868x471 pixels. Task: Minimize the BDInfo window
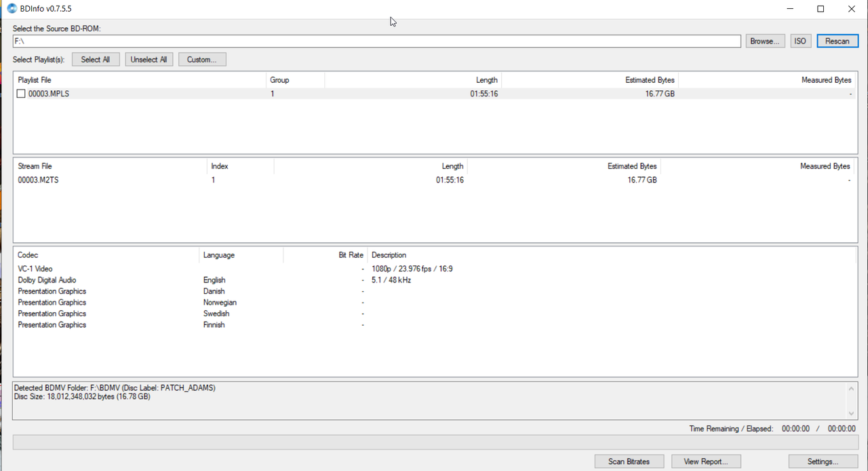tap(790, 9)
